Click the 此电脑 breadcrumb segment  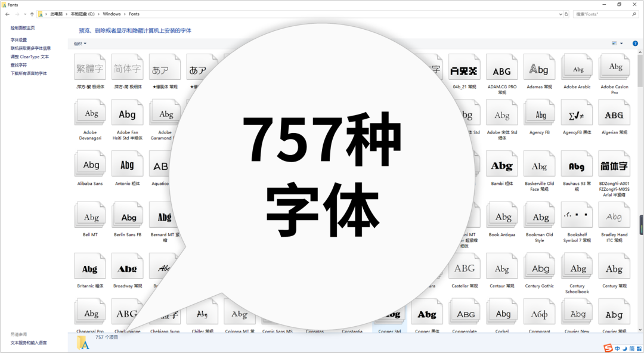click(x=56, y=14)
